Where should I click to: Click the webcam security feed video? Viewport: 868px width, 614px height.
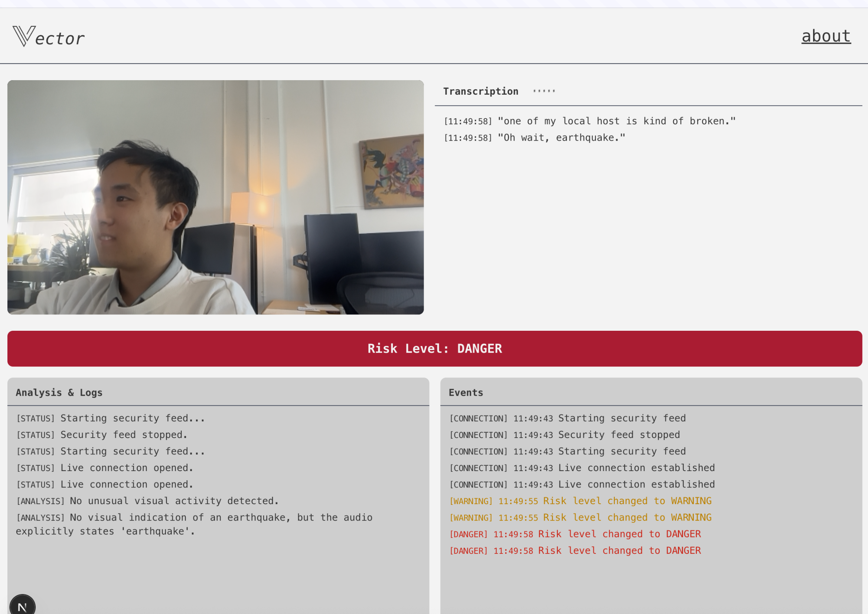coord(215,197)
